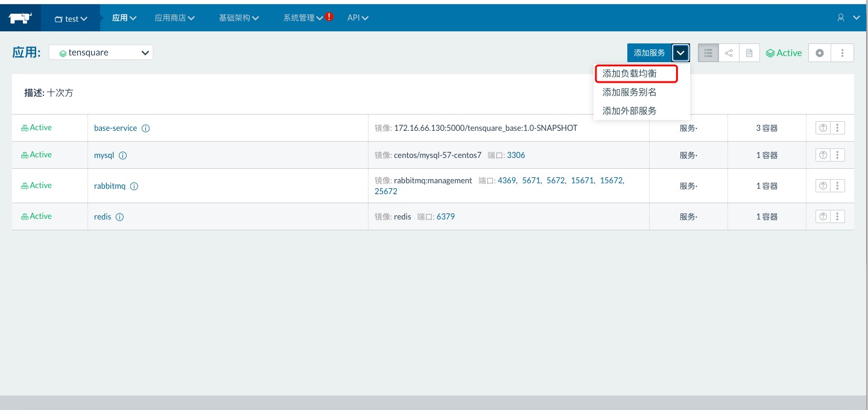
Task: Open the 基础架构 menu
Action: point(239,18)
